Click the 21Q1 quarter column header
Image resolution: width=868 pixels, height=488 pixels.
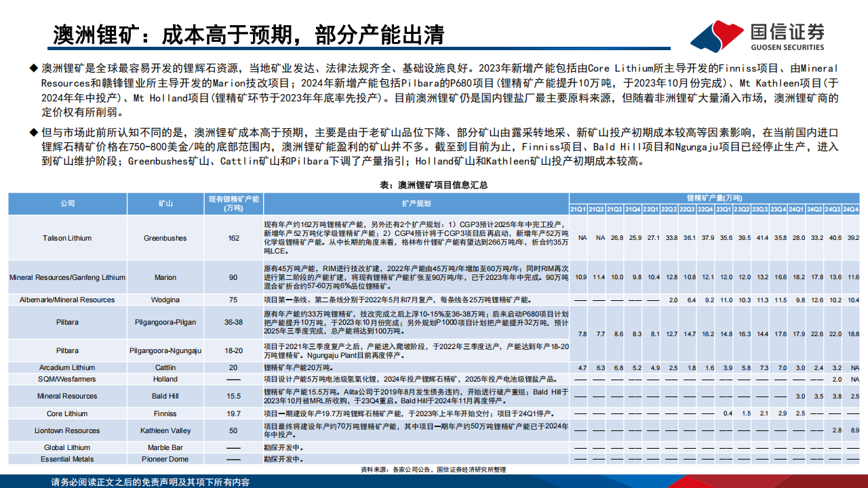point(578,209)
